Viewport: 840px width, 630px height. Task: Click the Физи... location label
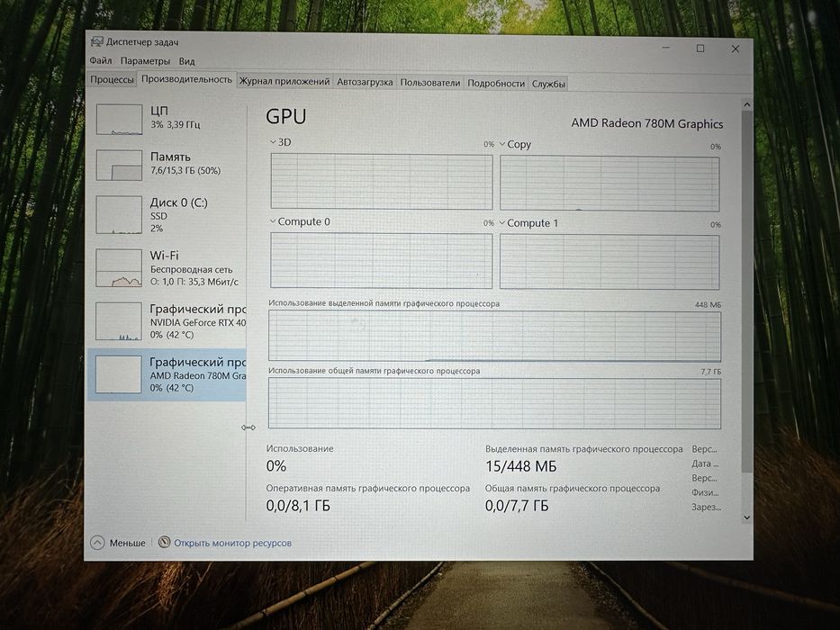tap(705, 492)
